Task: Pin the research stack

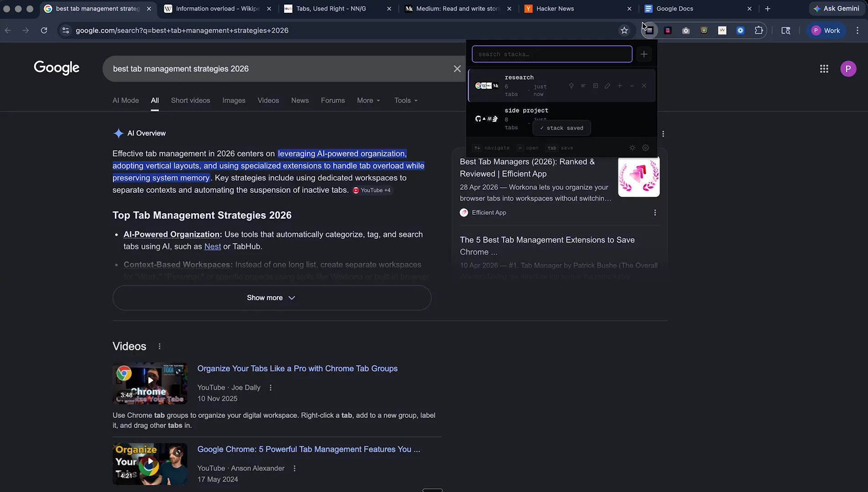Action: pyautogui.click(x=571, y=86)
